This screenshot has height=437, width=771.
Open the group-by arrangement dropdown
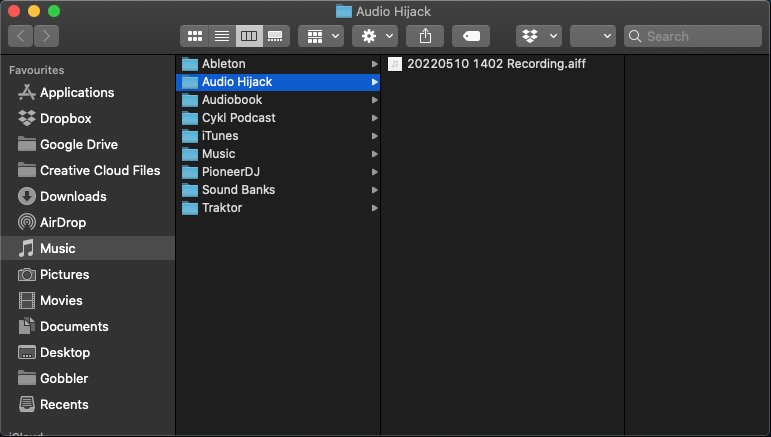[x=321, y=36]
